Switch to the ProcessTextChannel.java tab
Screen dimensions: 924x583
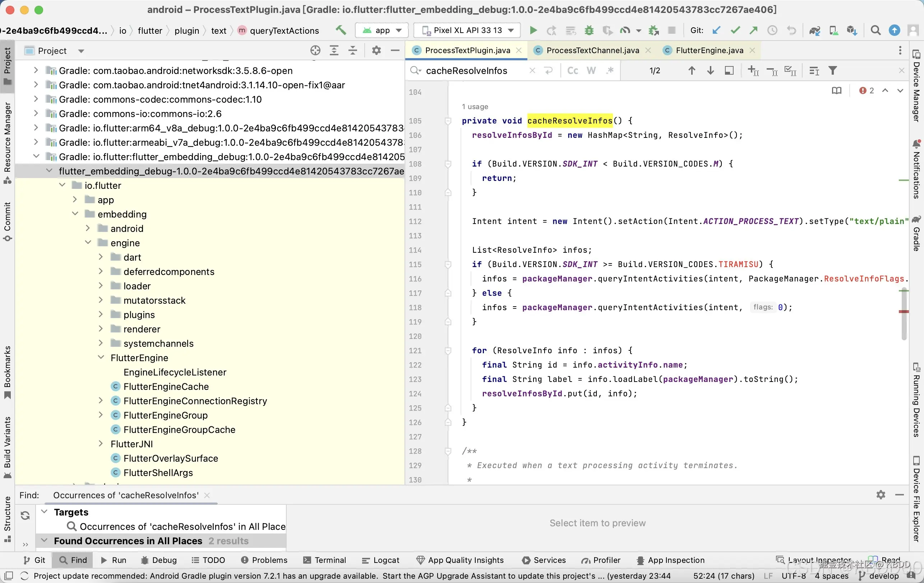[592, 50]
